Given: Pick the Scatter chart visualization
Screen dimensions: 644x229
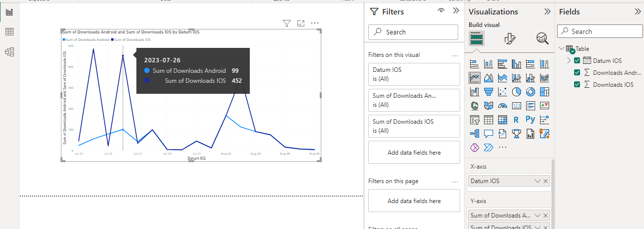Looking at the screenshot, I should (503, 92).
